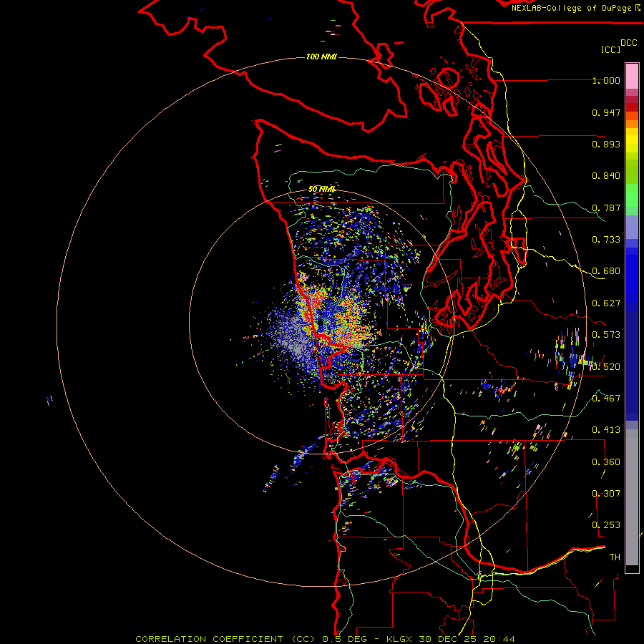Viewport: 644px width, 644px height.
Task: Pick the 1.000 scale value
Action: click(x=606, y=80)
